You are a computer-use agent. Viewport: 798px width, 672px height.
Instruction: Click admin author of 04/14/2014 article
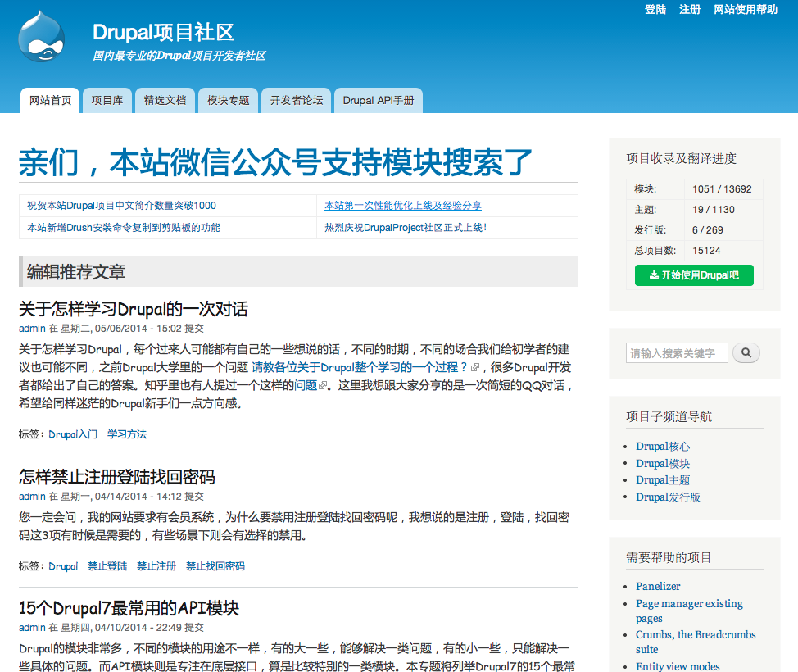[32, 497]
